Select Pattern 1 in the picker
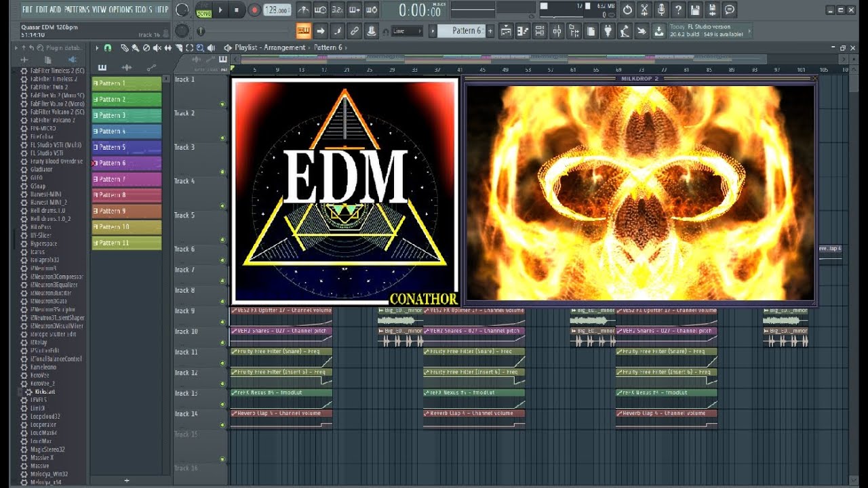The width and height of the screenshot is (868, 488). coord(127,83)
